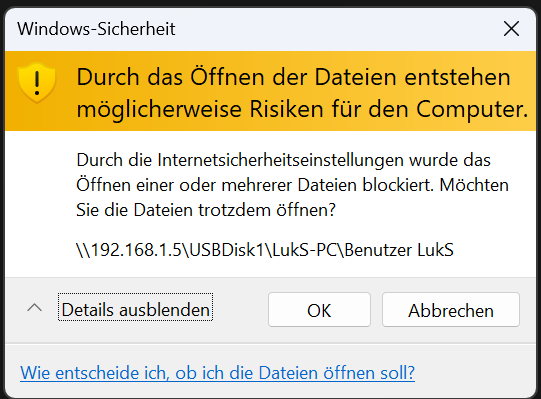Click the IP address 192.168.1.5 in path
The width and height of the screenshot is (541, 399).
pos(136,250)
